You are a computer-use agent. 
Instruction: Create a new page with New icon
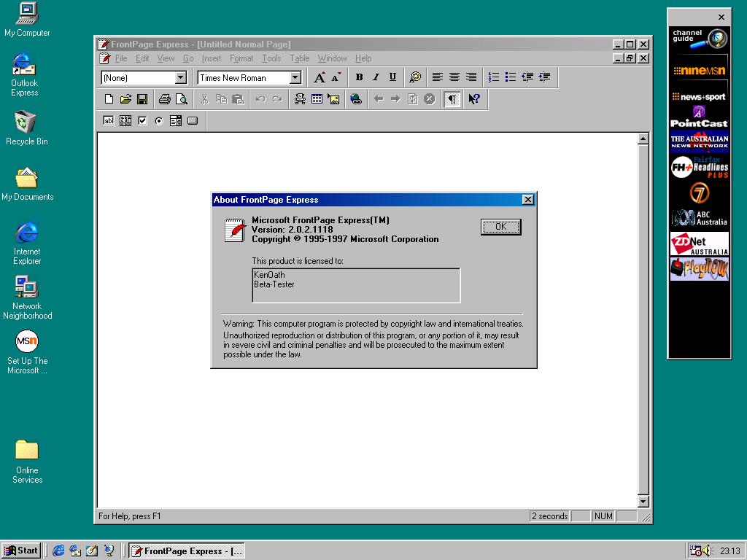[x=109, y=99]
